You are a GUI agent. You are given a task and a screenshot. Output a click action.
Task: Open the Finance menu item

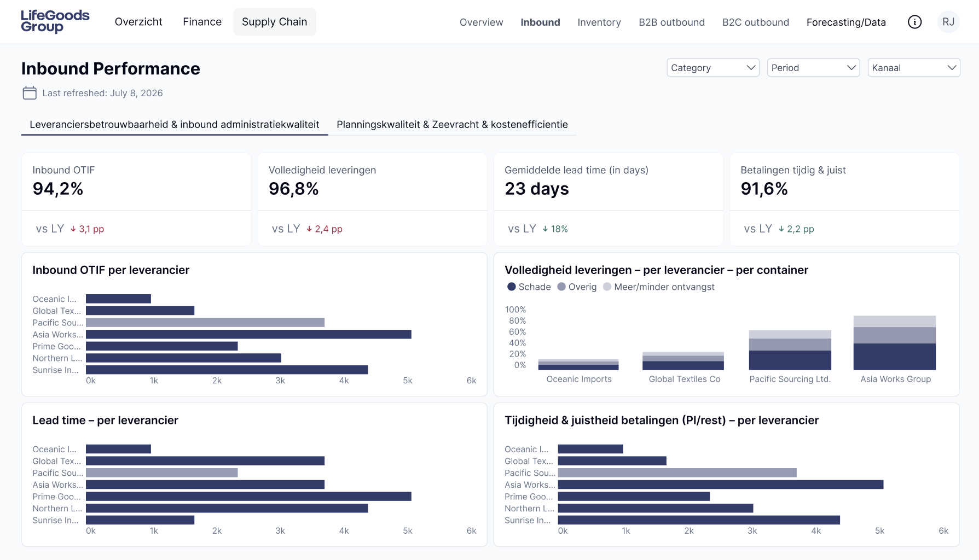(202, 22)
